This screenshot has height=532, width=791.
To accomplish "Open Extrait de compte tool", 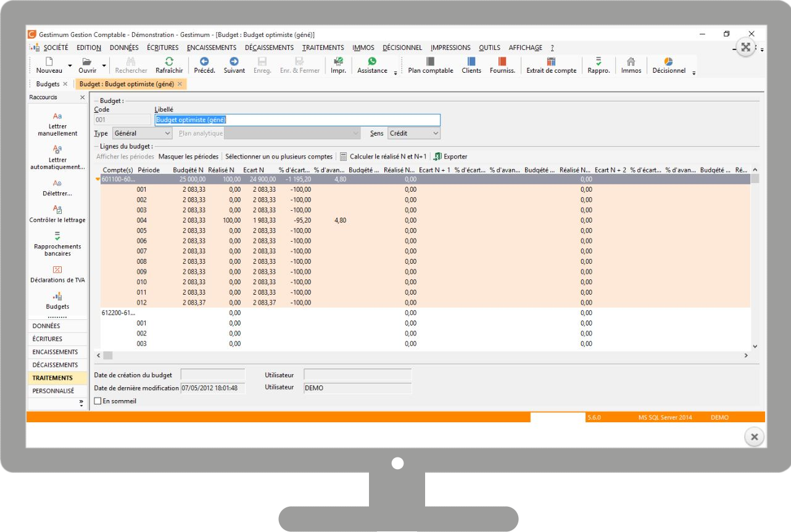I will click(x=551, y=62).
